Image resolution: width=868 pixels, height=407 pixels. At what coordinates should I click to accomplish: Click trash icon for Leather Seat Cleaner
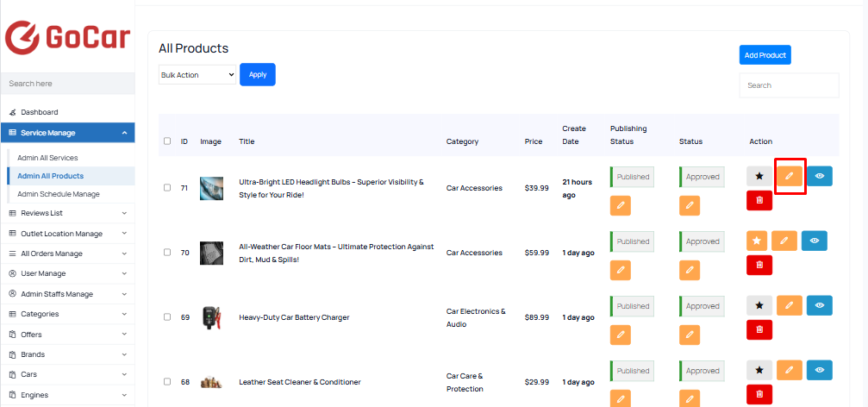(x=759, y=394)
